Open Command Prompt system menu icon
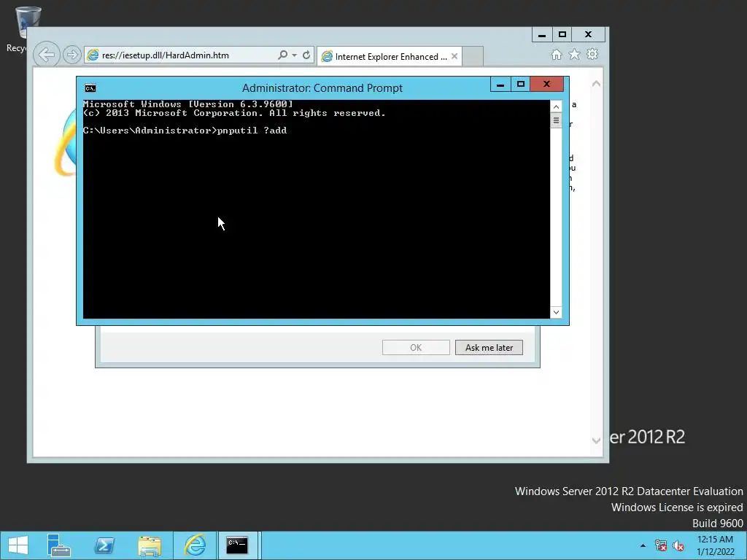Viewport: 747px width, 560px height. 90,88
